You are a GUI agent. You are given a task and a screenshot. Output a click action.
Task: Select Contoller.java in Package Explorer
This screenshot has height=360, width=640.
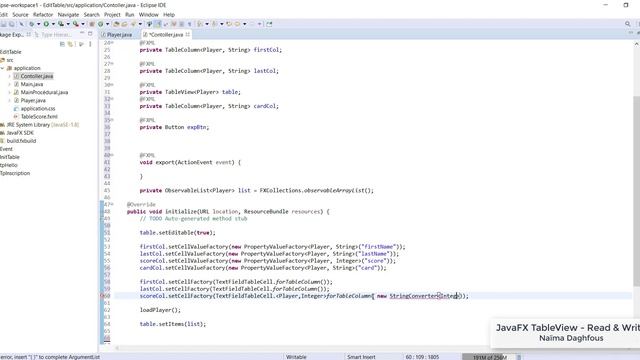(x=37, y=76)
